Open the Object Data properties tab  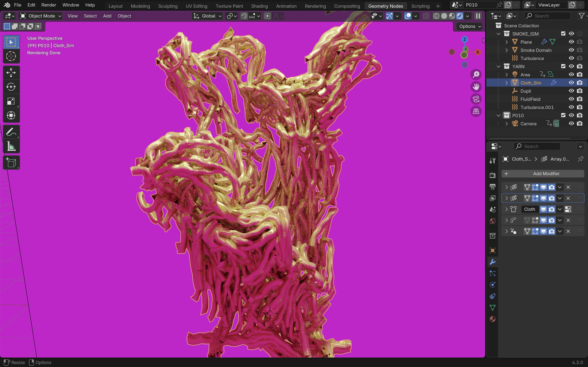pos(493,308)
